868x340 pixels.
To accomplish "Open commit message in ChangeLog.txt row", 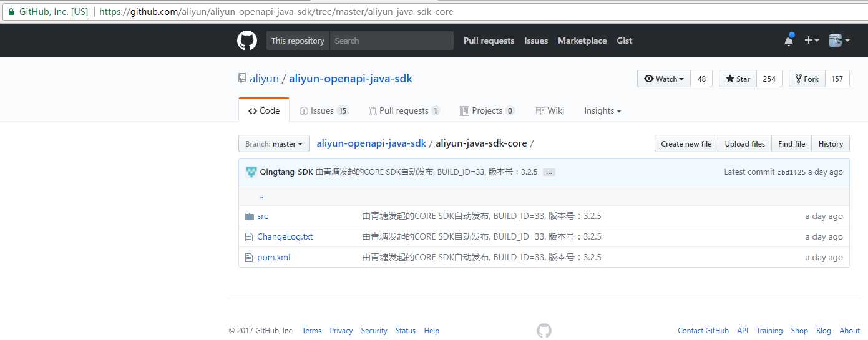I will tap(482, 237).
